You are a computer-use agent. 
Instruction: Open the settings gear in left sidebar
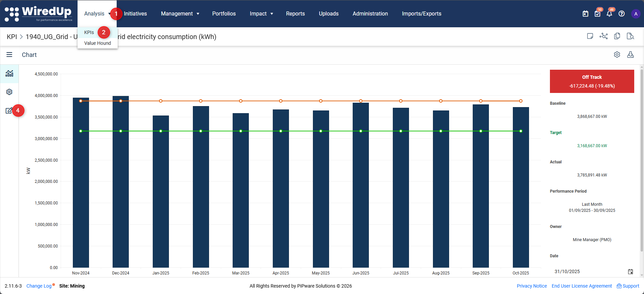(x=9, y=92)
